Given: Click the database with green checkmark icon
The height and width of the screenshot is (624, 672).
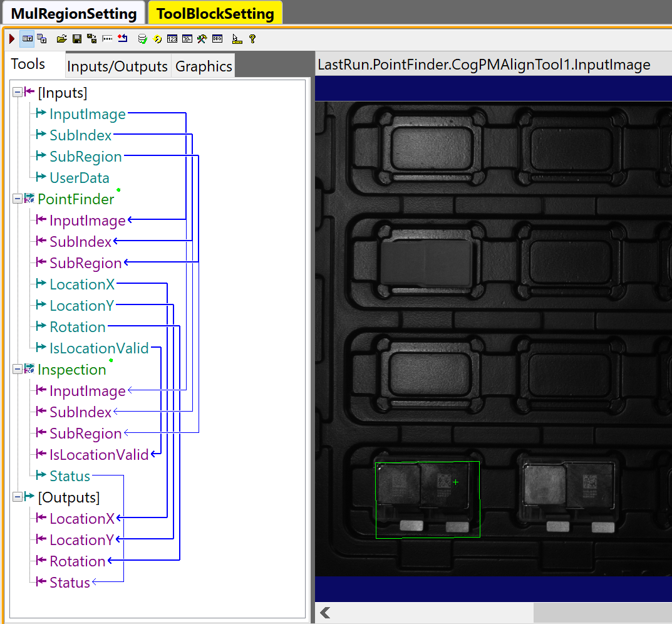Looking at the screenshot, I should (143, 39).
